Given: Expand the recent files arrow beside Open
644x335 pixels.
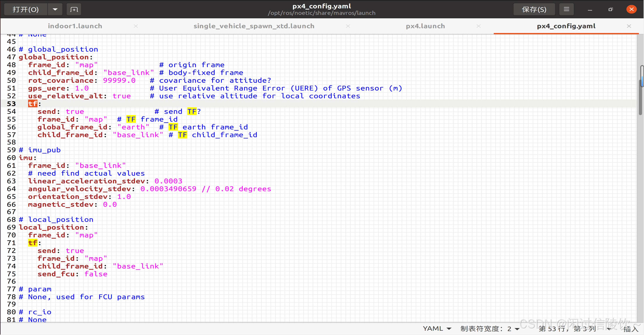Looking at the screenshot, I should tap(55, 10).
